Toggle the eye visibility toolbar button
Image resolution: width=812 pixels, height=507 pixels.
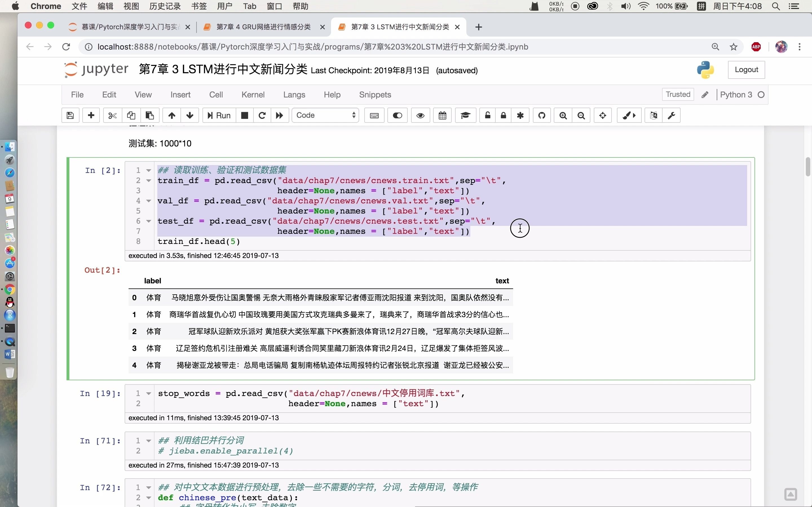(420, 115)
